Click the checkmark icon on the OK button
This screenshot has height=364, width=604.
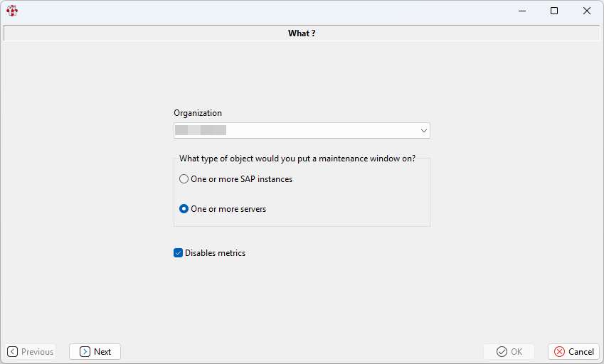(x=502, y=352)
